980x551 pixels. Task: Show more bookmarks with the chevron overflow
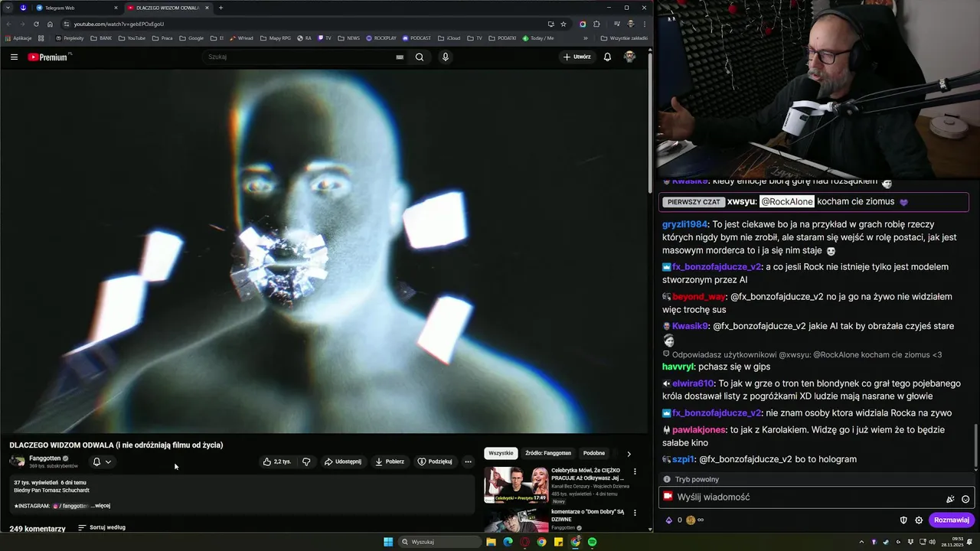[586, 37]
